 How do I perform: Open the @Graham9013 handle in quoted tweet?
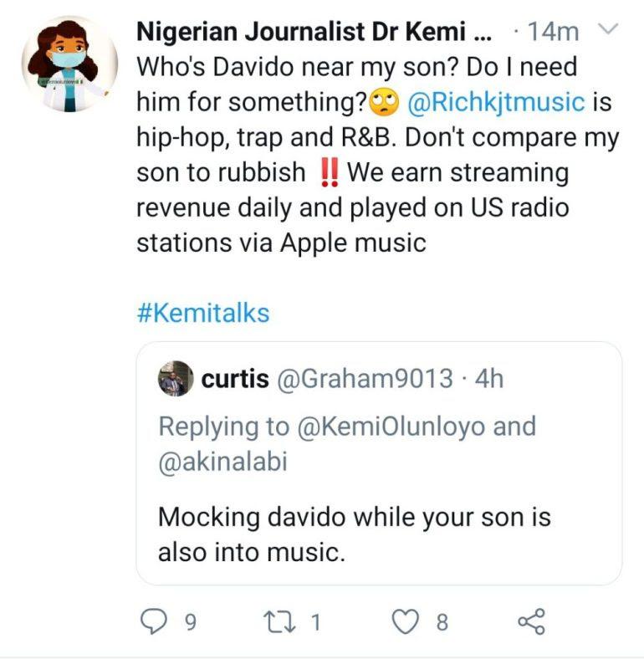364,379
